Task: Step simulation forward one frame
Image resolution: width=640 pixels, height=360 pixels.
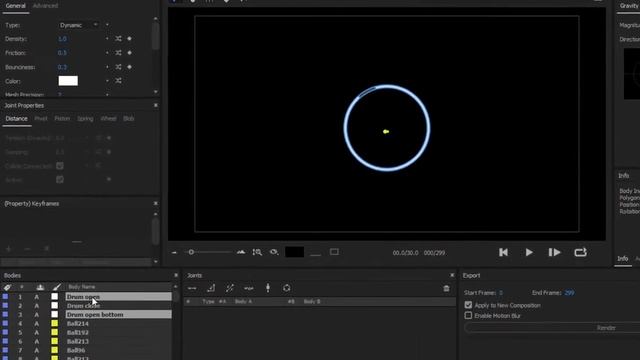Action: (554, 253)
